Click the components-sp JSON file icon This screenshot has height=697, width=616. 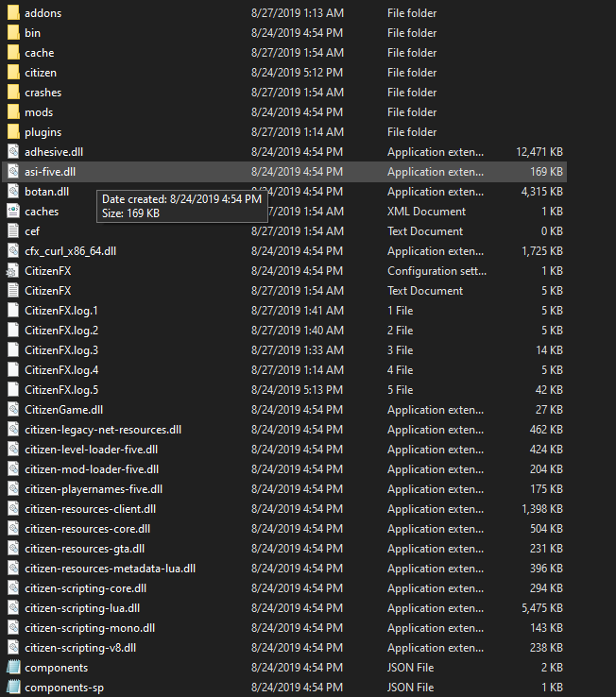coord(13,688)
